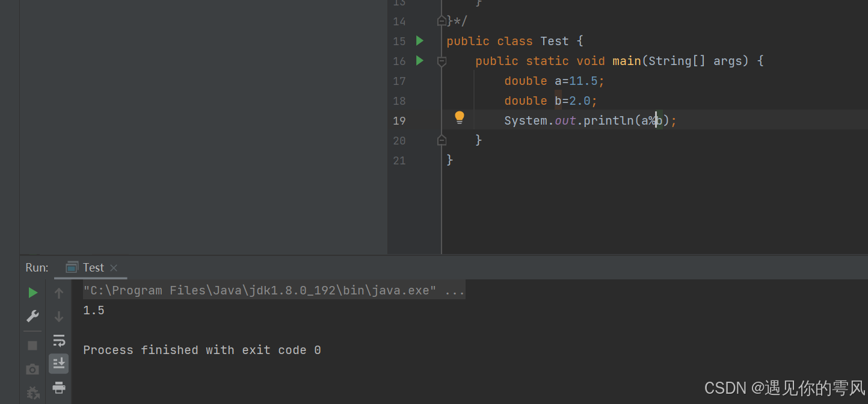Viewport: 868px width, 404px height.
Task: Click the class name Test in code
Action: (x=555, y=42)
